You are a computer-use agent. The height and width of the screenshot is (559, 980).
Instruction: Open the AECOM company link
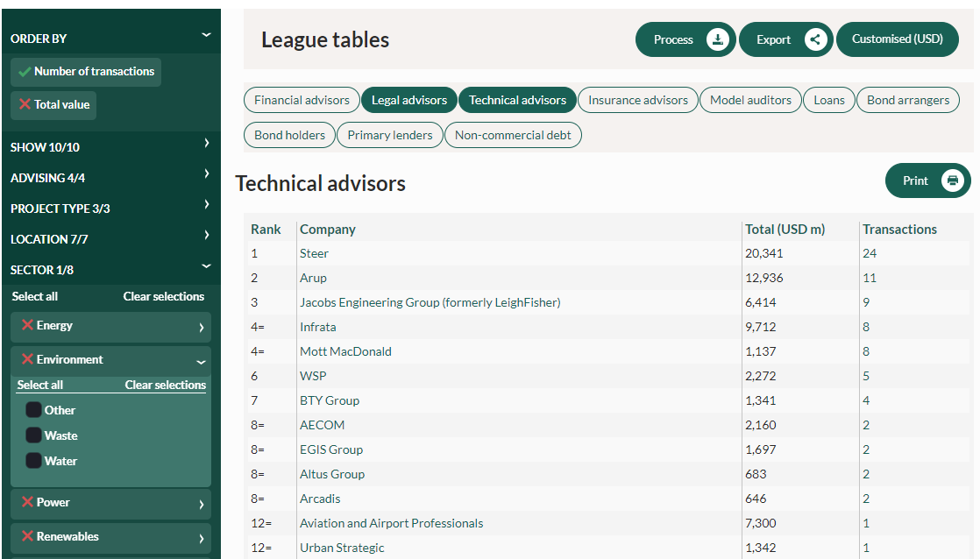[x=322, y=425]
